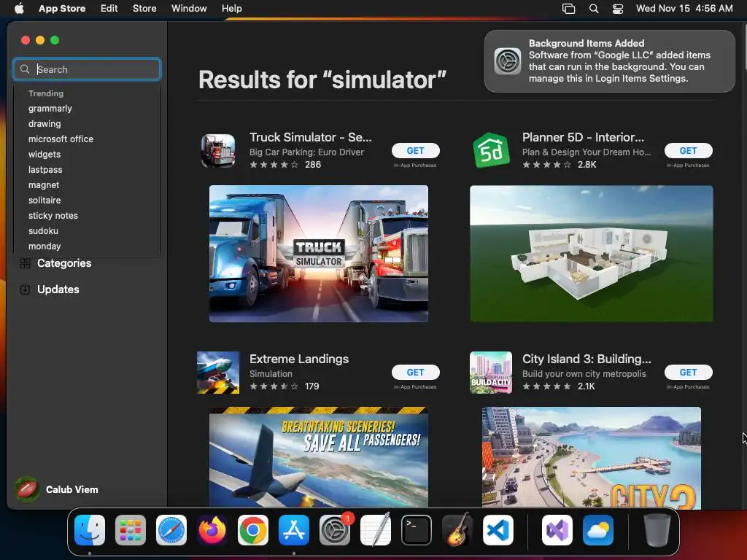Open Finder from the Dock

pyautogui.click(x=90, y=530)
